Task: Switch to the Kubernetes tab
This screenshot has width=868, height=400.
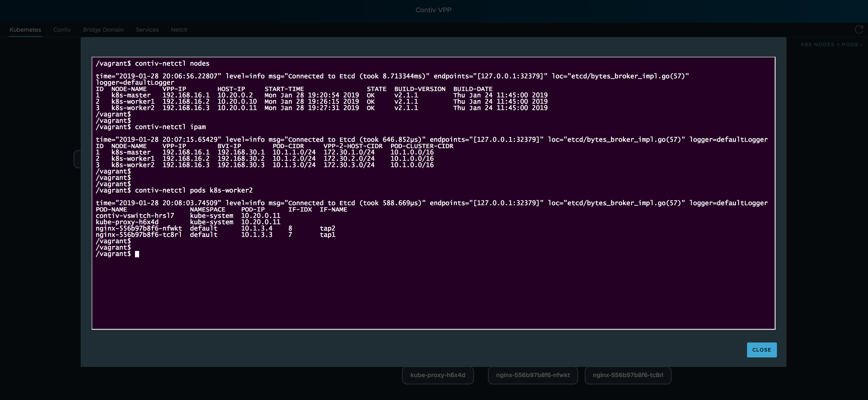Action: click(25, 30)
